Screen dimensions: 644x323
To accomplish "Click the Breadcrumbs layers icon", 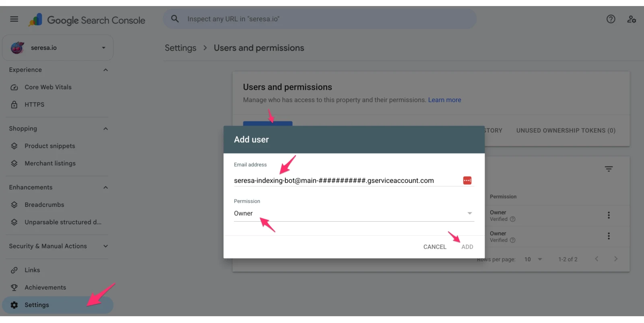I will click(x=14, y=205).
